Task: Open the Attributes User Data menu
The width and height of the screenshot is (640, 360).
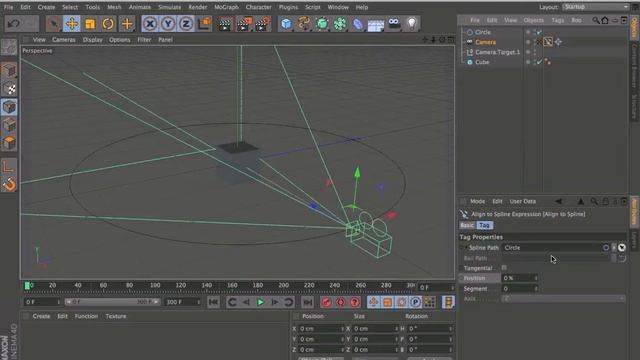Action: tap(522, 201)
